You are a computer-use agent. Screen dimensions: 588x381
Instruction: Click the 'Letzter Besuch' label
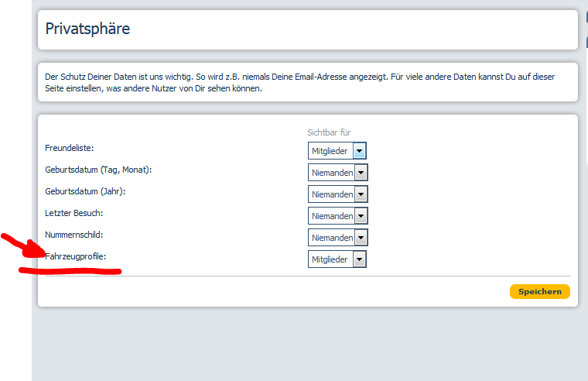click(x=74, y=212)
